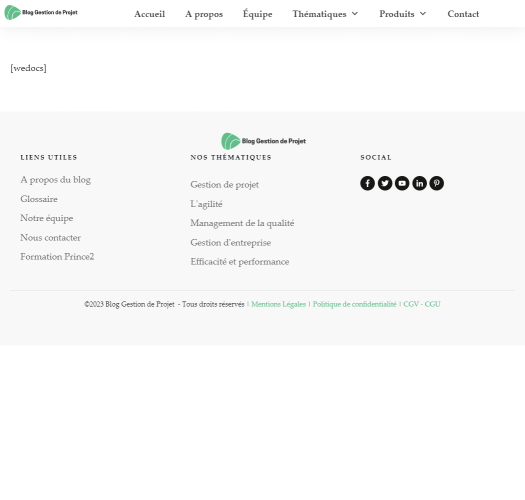The width and height of the screenshot is (525, 500).
Task: Select the Équipe menu item
Action: click(x=257, y=14)
